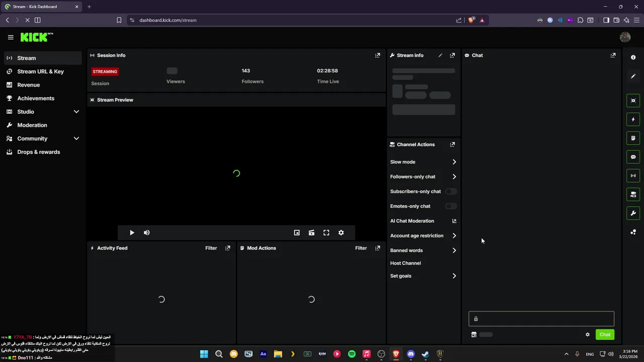Click the Kick logo
Viewport: 644px width, 362px height.
pyautogui.click(x=37, y=37)
